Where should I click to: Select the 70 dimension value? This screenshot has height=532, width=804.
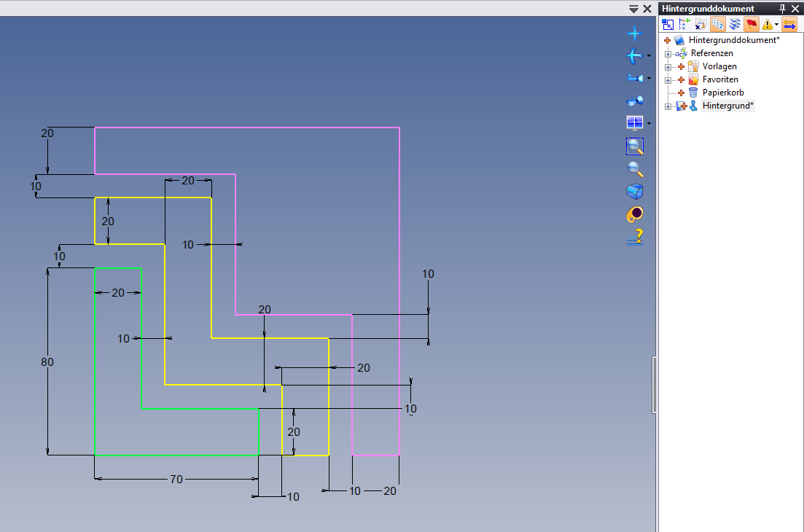(x=176, y=480)
